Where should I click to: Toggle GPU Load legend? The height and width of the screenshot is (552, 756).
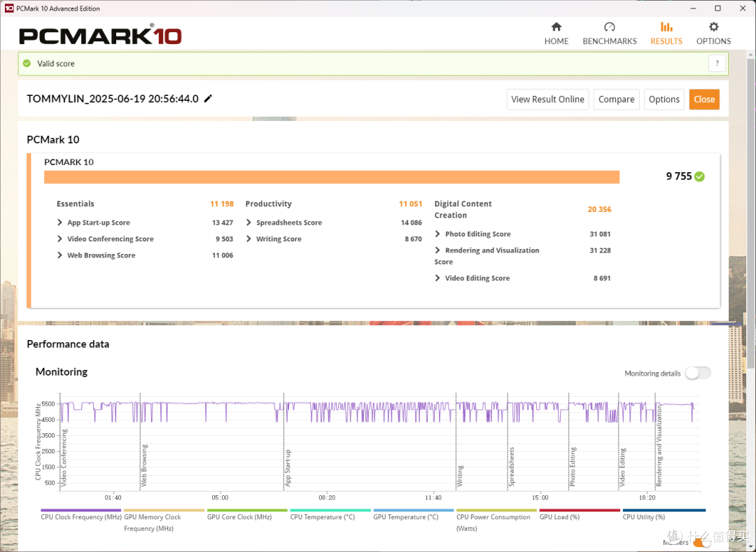pos(580,514)
